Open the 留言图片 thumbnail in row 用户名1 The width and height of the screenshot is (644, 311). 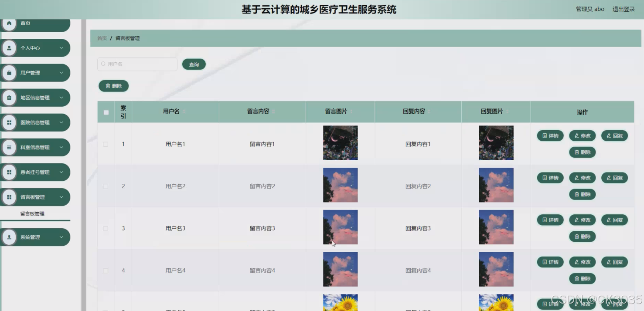tap(341, 143)
